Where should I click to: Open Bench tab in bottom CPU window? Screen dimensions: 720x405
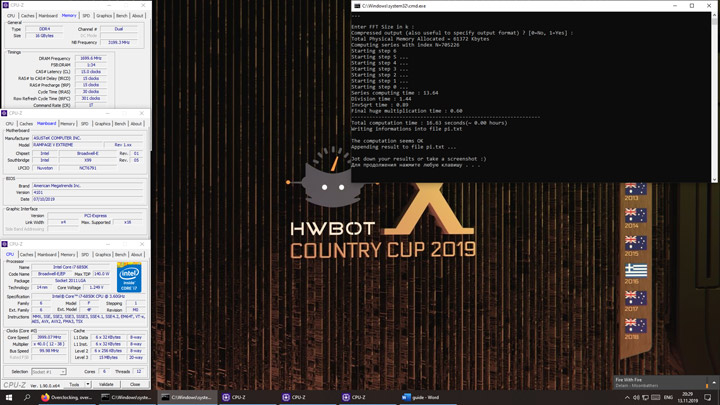point(121,254)
